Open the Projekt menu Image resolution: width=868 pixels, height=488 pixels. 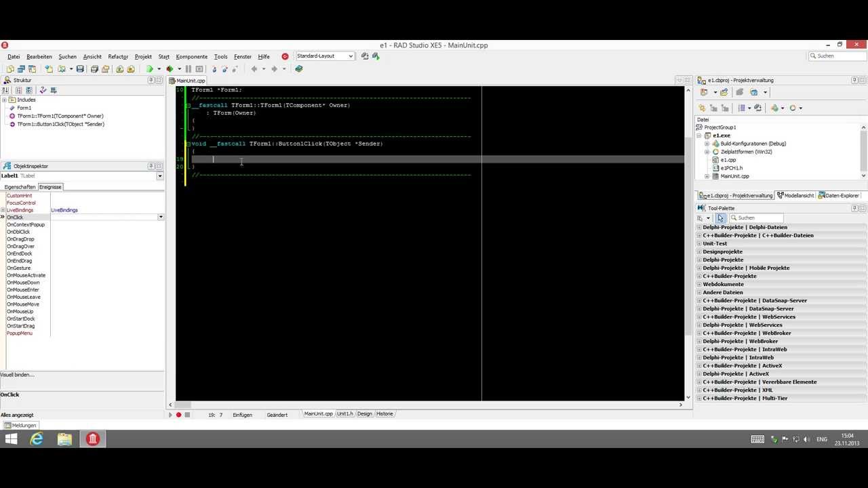(x=143, y=57)
